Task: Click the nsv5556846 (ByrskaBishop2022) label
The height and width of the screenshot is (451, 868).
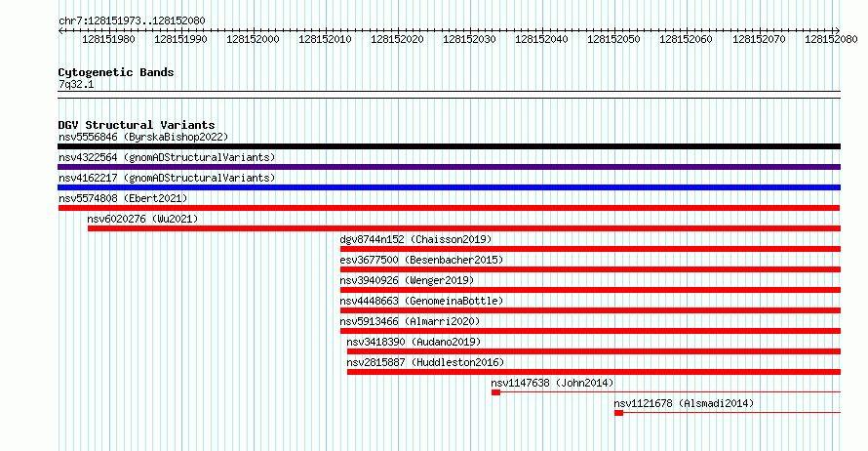Action: coord(143,137)
